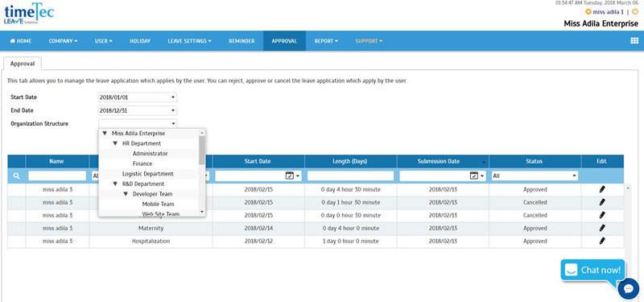Click the Submission Date filter input field
Screen dimensions: 644x302
[435, 176]
